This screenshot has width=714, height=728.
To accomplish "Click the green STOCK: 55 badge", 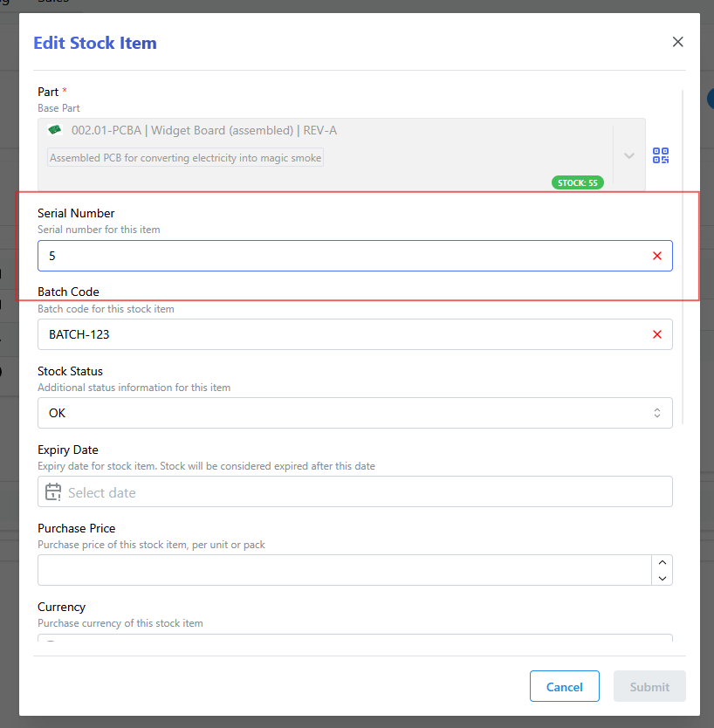I will click(x=577, y=182).
